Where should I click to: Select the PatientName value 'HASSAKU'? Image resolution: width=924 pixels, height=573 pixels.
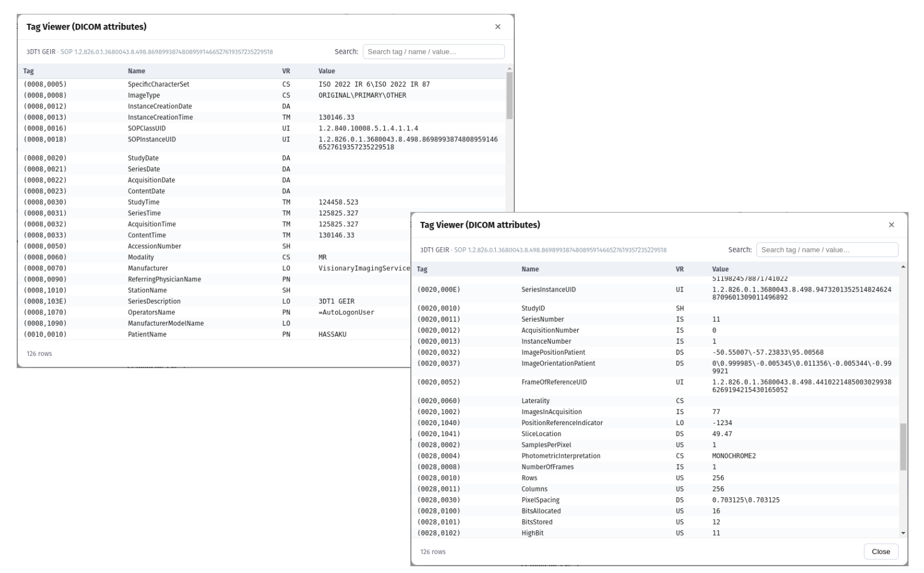tap(332, 334)
